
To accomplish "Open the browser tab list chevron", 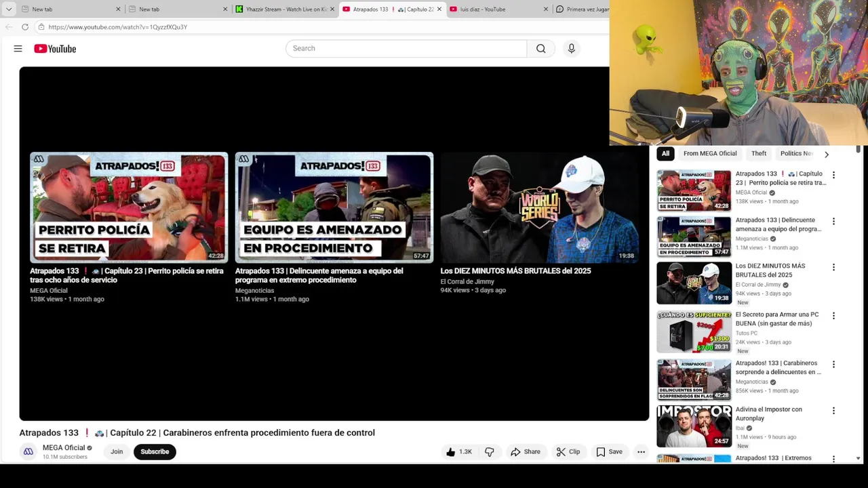I will [x=9, y=9].
